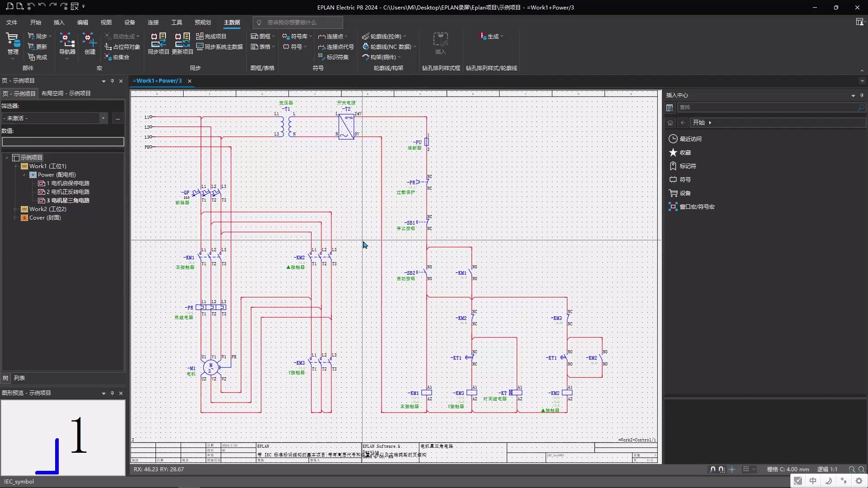Switch to the 布局空间 - 示例项目 tab
This screenshot has height=488, width=868.
[x=66, y=94]
